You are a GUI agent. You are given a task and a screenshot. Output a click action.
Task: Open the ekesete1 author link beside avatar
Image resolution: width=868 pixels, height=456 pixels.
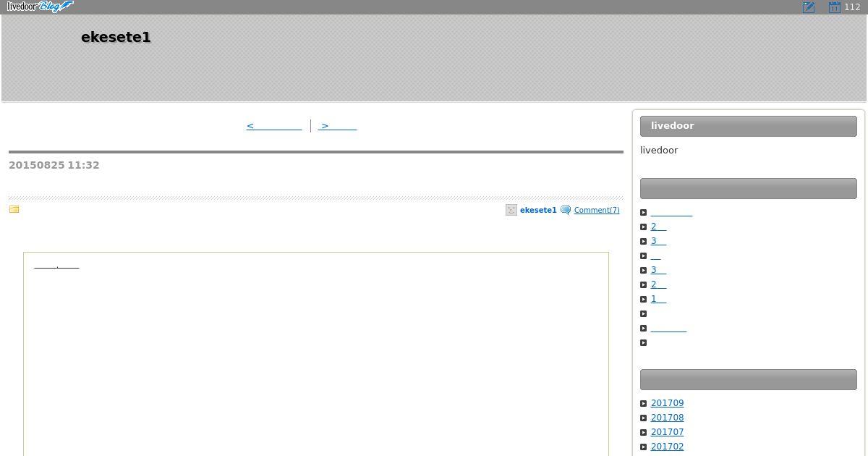538,211
